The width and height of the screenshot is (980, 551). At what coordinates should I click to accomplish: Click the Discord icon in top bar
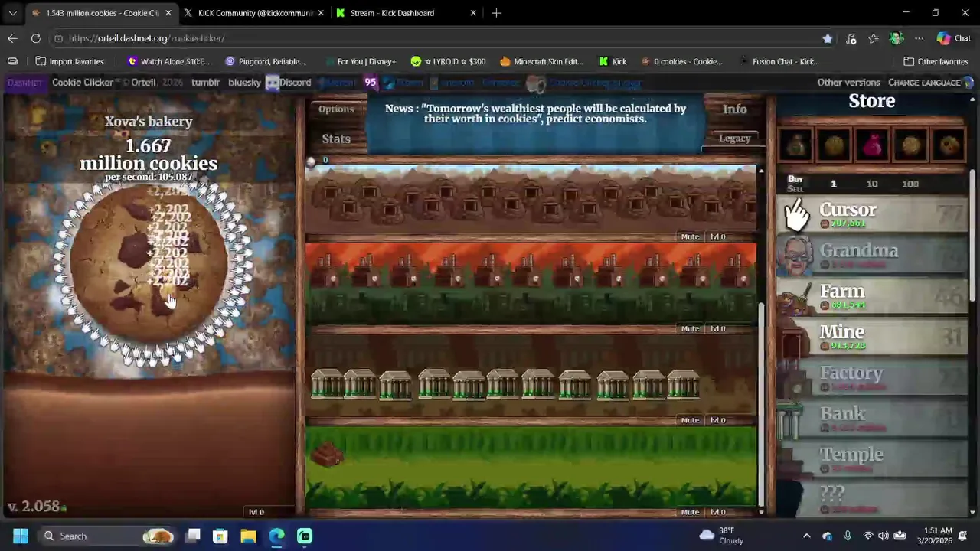click(272, 83)
